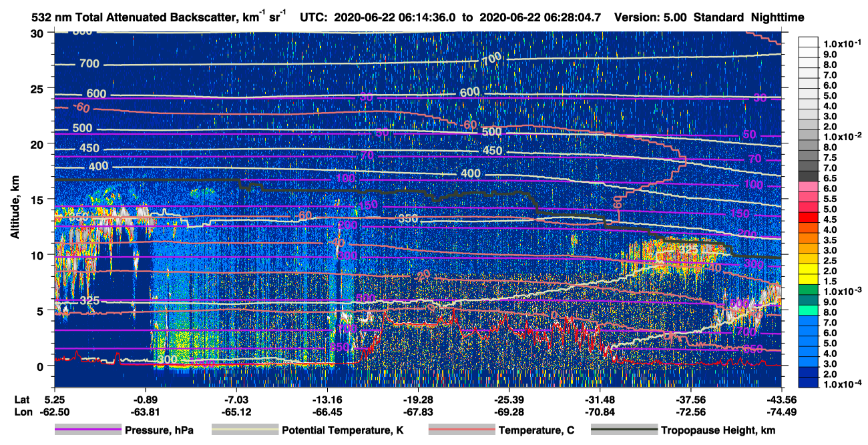Click the longitude value -67.83
Image resolution: width=868 pixels, height=445 pixels.
pos(417,412)
